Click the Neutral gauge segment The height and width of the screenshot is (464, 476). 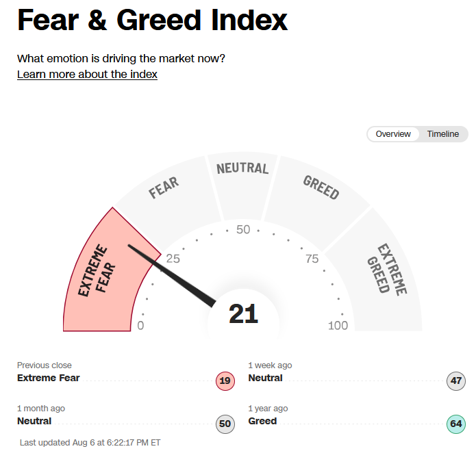tap(242, 182)
